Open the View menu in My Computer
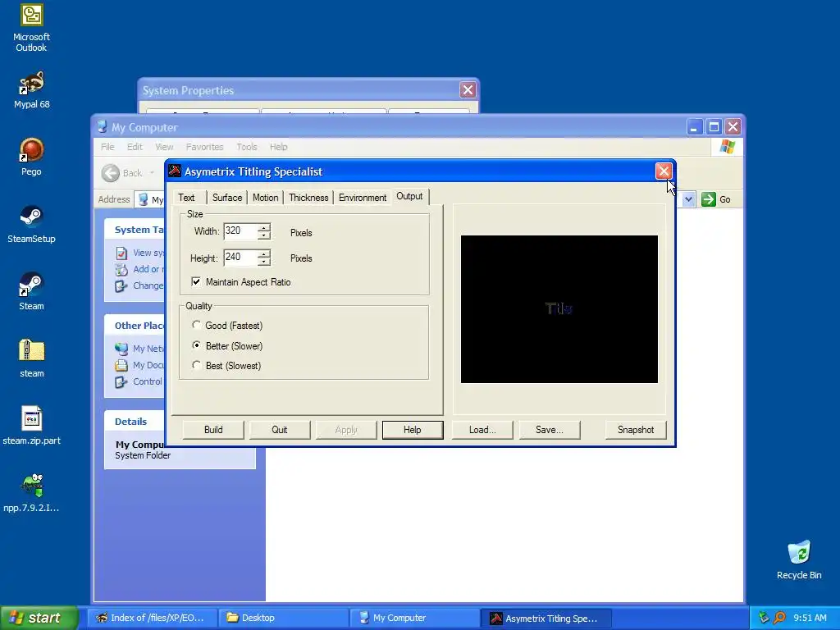Screen dimensions: 840x630 [x=164, y=147]
